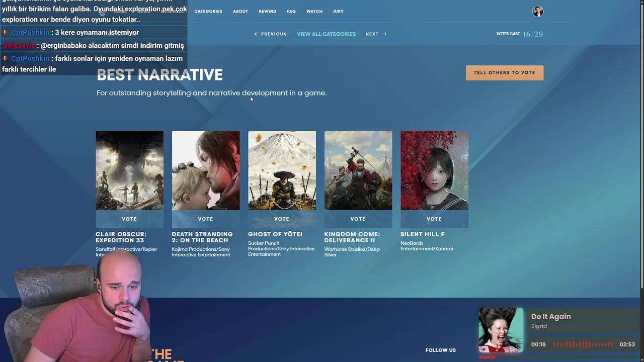Click the Silent Hill f title
The image size is (644, 362).
[423, 234]
